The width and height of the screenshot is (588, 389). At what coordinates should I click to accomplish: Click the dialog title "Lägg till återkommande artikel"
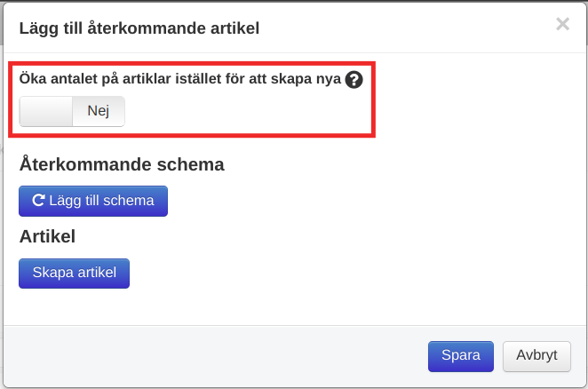click(x=139, y=28)
